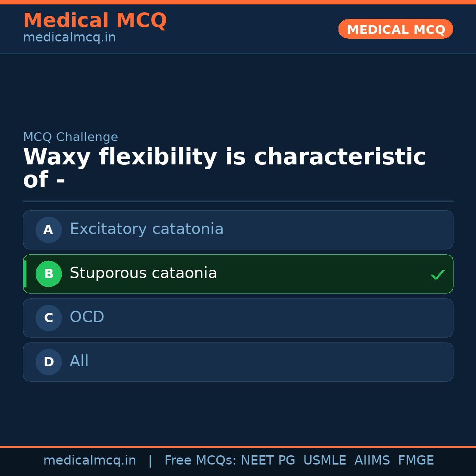Open the medicalmcq.in link in the footer
The height and width of the screenshot is (476, 476).
pos(89,461)
